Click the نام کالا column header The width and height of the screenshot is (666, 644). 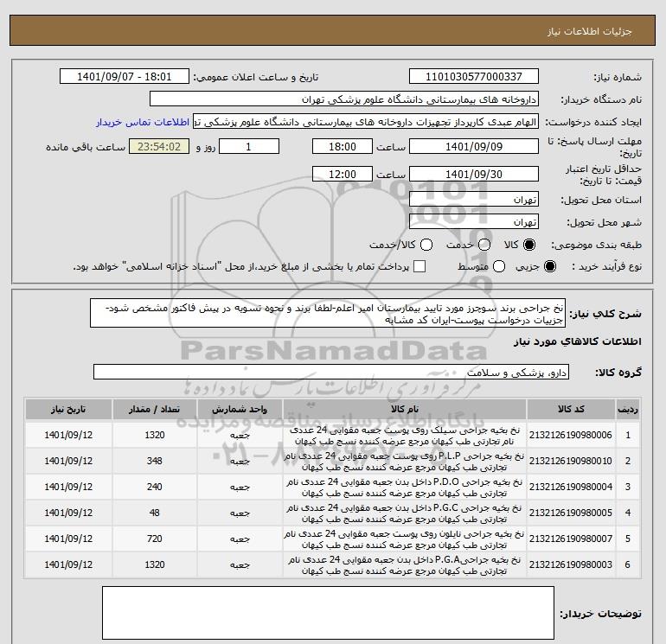[405, 409]
